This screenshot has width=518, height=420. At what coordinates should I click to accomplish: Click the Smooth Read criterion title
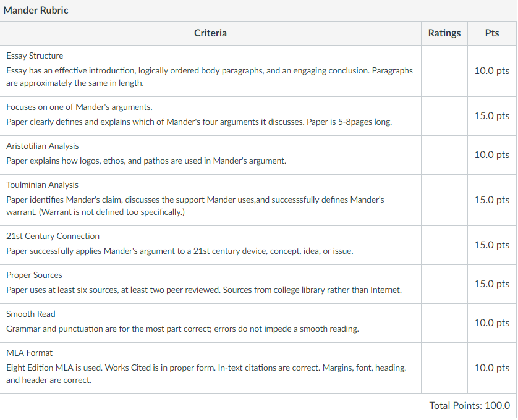pos(31,314)
